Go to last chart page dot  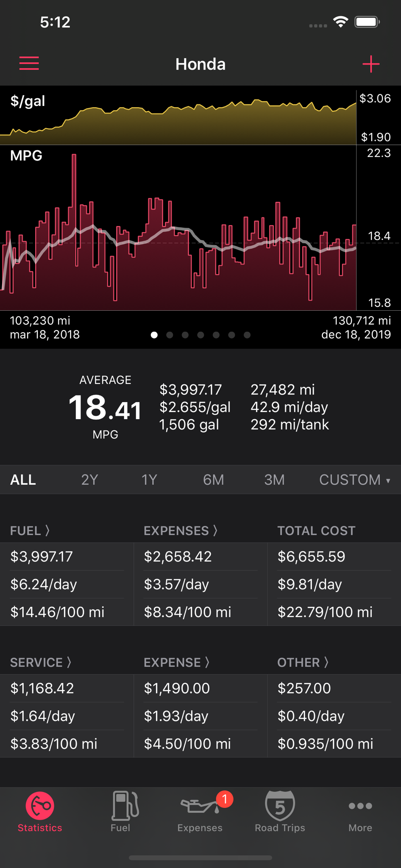[x=247, y=335]
